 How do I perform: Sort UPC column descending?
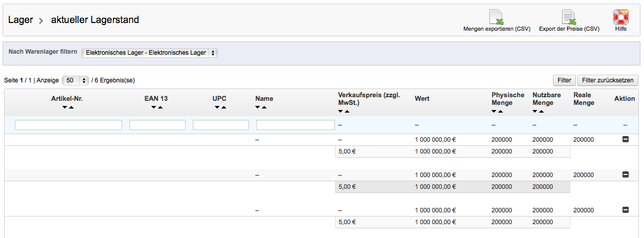217,107
